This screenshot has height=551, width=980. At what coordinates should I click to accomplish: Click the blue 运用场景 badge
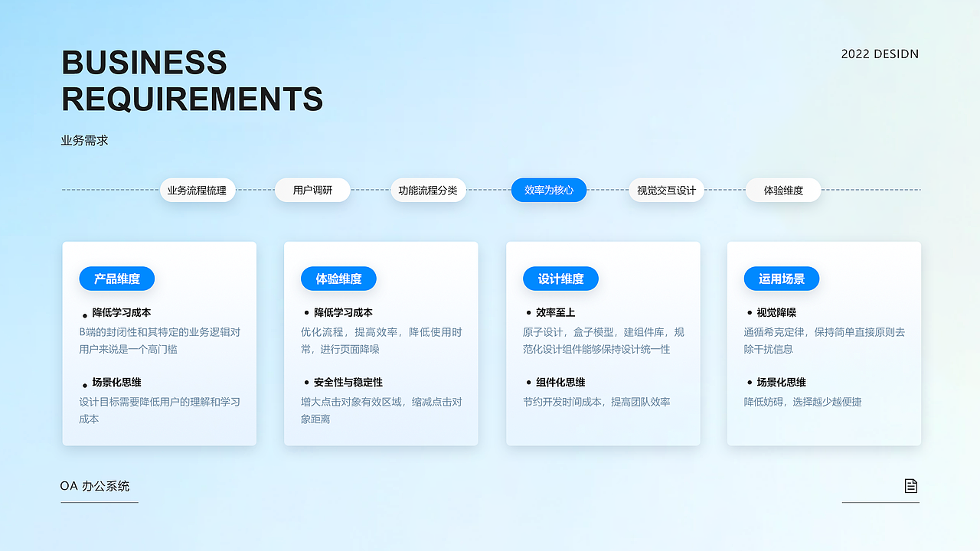(781, 279)
